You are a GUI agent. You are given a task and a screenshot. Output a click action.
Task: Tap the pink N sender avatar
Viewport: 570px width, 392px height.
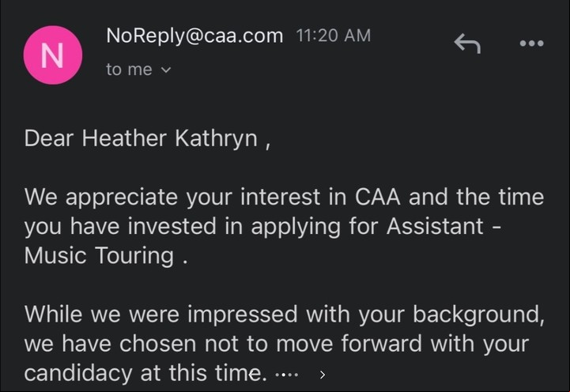(53, 55)
